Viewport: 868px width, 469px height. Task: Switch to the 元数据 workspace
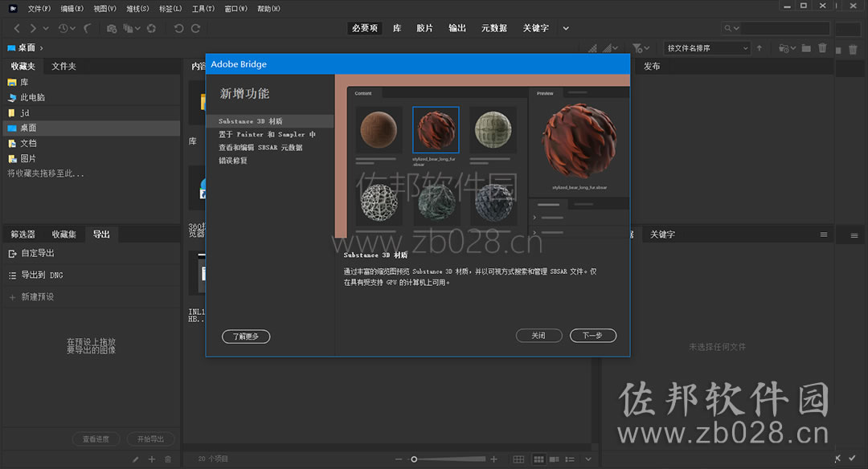(493, 28)
